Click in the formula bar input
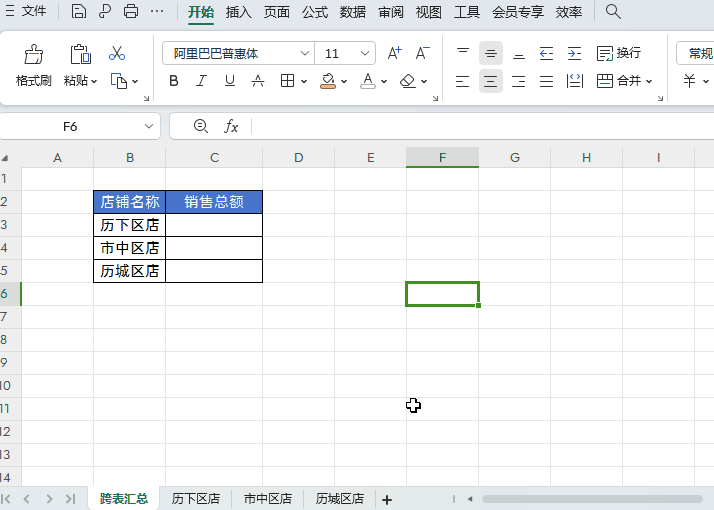The image size is (714, 510). click(483, 126)
